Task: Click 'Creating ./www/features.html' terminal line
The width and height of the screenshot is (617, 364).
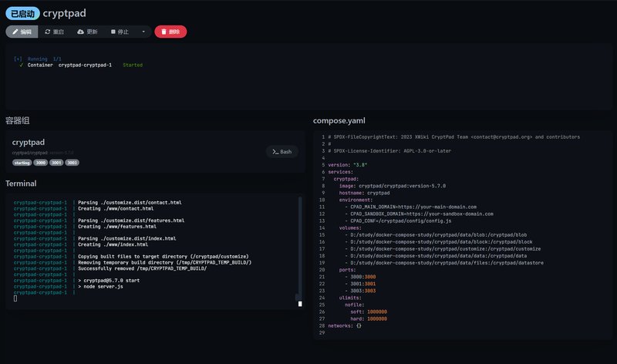Action: (x=117, y=227)
